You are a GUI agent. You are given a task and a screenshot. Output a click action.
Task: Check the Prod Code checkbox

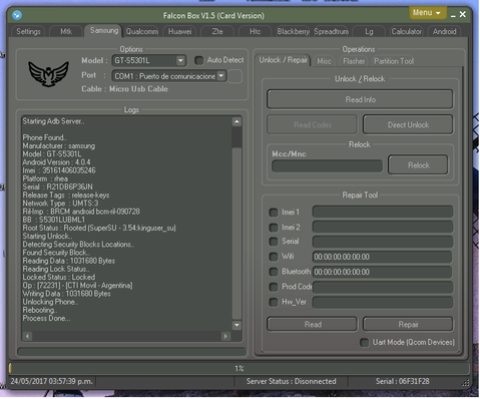[273, 287]
